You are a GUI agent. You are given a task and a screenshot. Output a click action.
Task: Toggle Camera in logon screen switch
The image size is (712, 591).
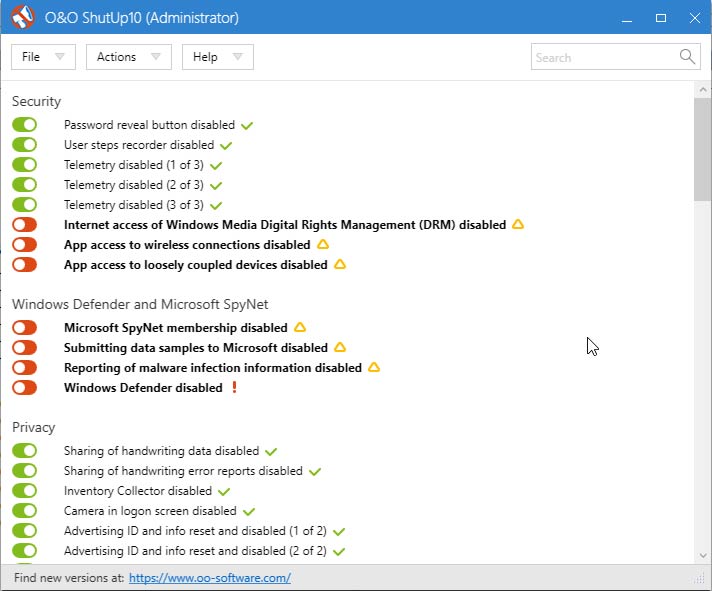[25, 510]
